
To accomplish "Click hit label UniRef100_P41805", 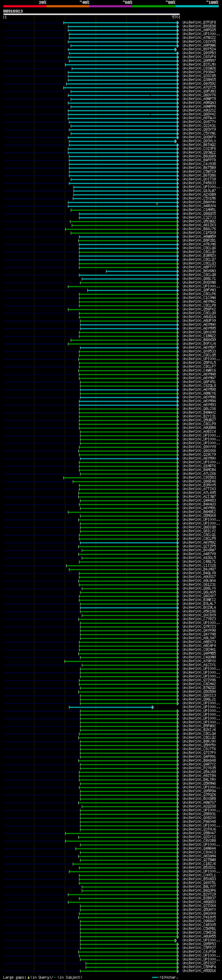I will tap(199, 917).
